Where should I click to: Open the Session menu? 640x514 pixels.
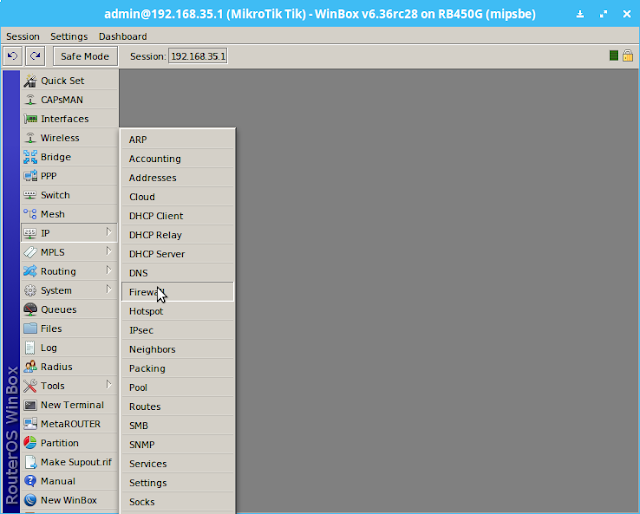coord(23,37)
